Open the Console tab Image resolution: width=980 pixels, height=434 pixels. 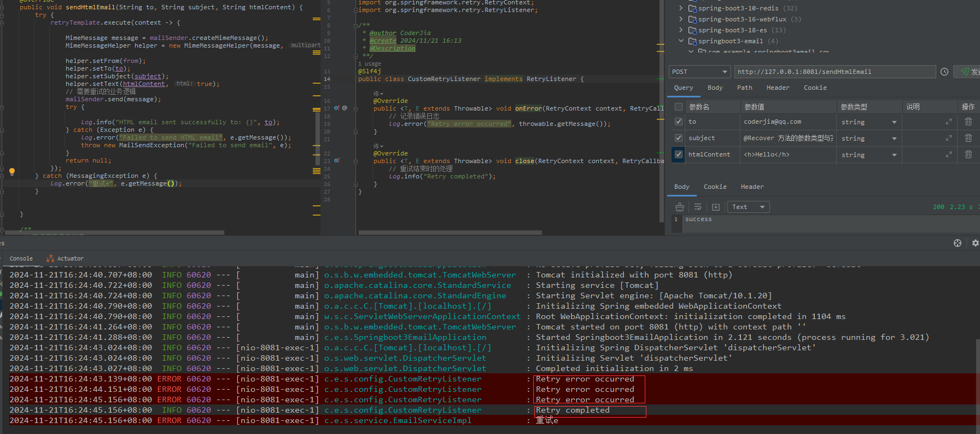coord(21,258)
